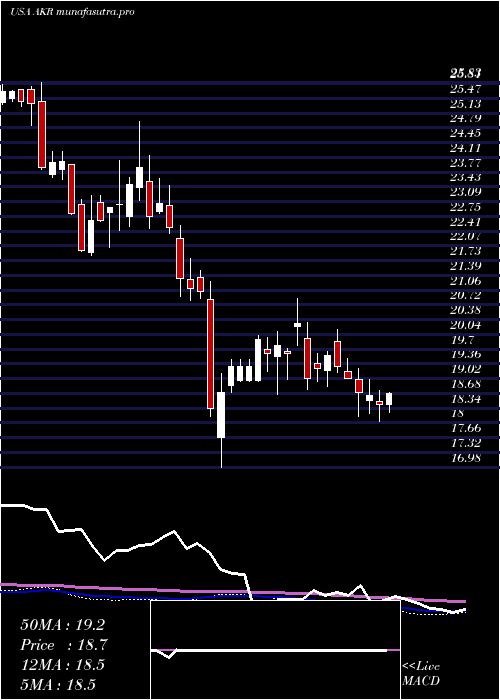This screenshot has width=500, height=700.
Task: Click the 50MA : 19.2 readout
Action: 62,625
